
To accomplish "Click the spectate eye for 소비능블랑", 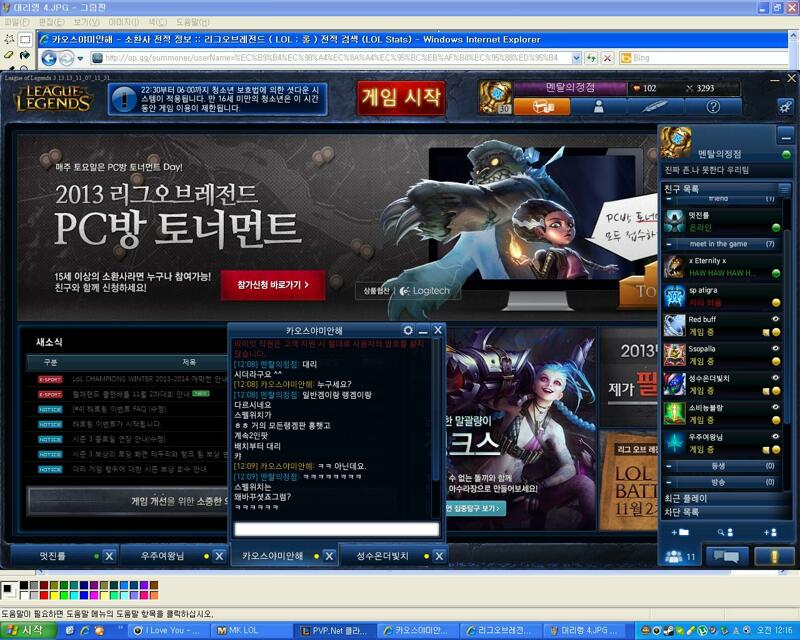I will point(776,407).
